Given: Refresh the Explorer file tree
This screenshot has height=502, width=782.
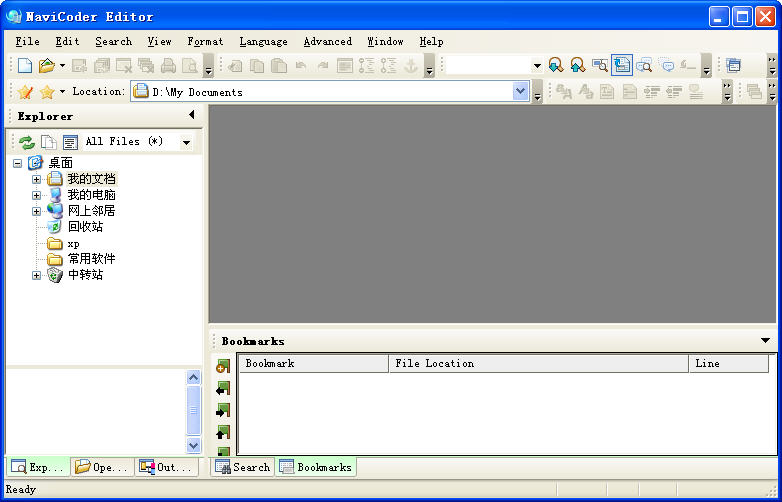Looking at the screenshot, I should [27, 143].
